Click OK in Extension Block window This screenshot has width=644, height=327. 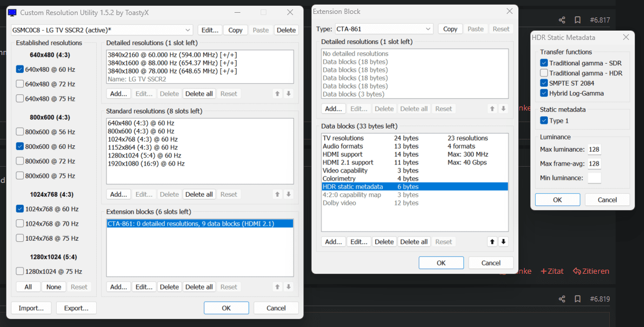441,263
